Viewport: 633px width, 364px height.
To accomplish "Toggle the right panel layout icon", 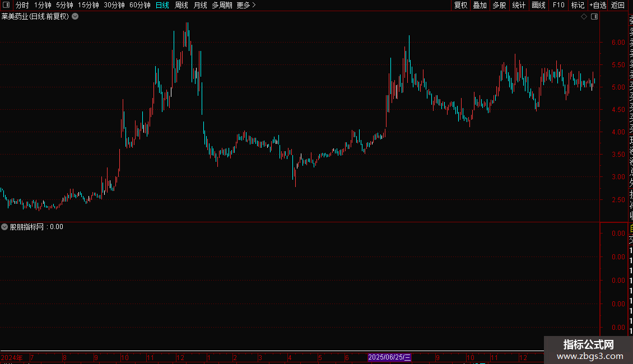I will coord(594,17).
